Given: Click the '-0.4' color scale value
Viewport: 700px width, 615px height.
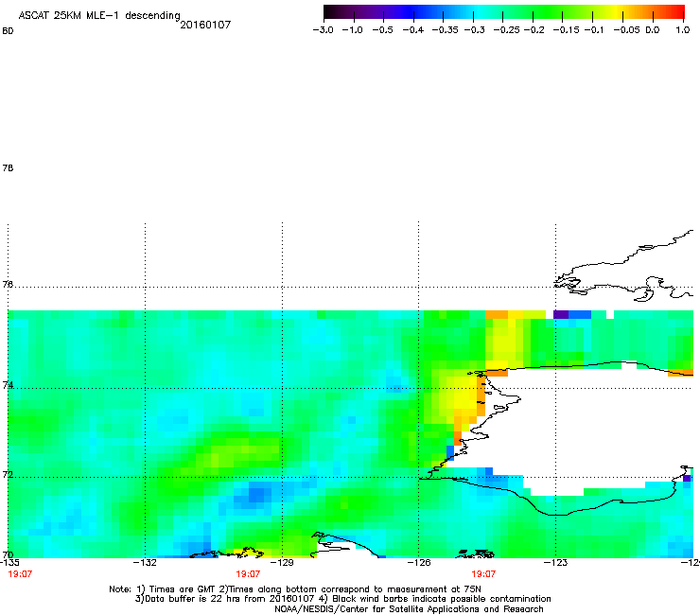Looking at the screenshot, I should [413, 30].
